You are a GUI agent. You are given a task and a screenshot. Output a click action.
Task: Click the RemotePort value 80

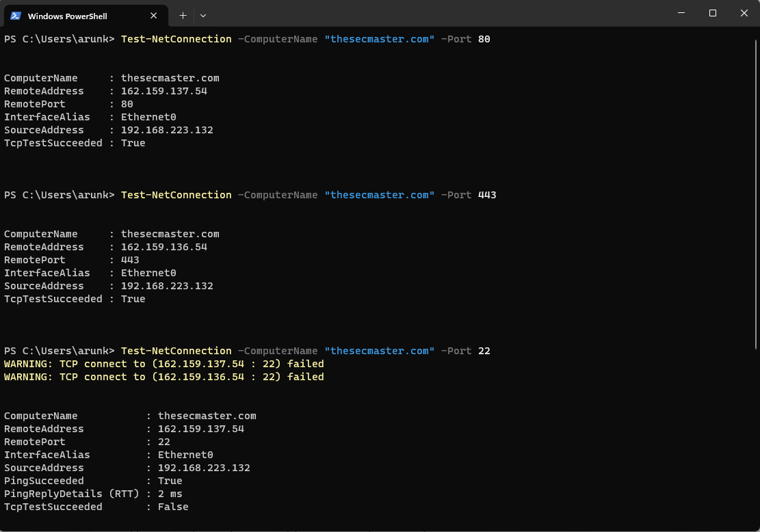[127, 104]
